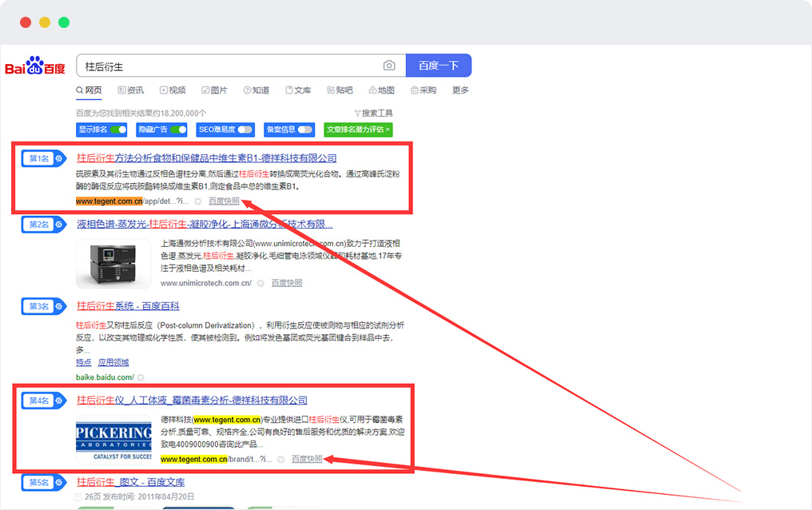Expand the arrow beside www.tegent.com.cn/brand URL
812x510 pixels.
[281, 460]
